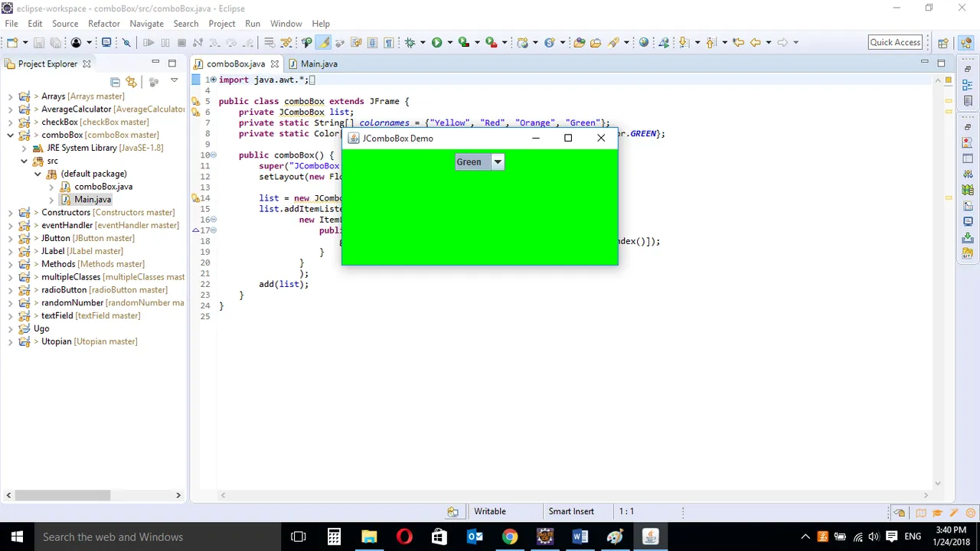Click the Windows Start button

[17, 536]
